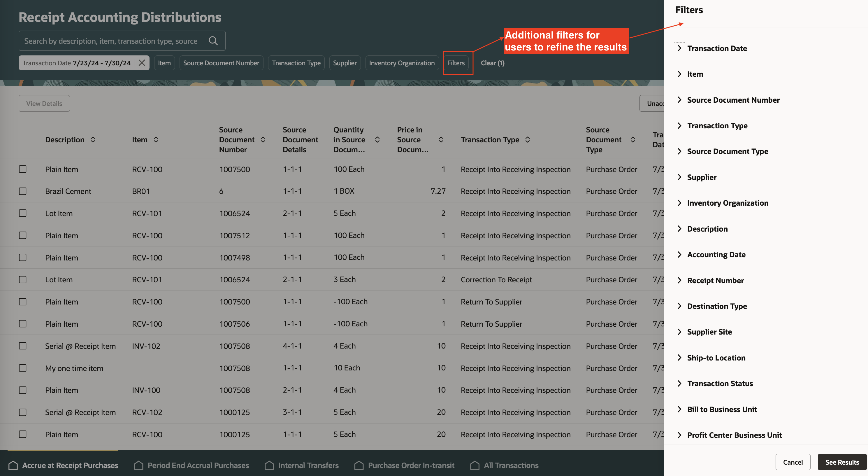Remove the Transaction Date filter chip

click(142, 63)
